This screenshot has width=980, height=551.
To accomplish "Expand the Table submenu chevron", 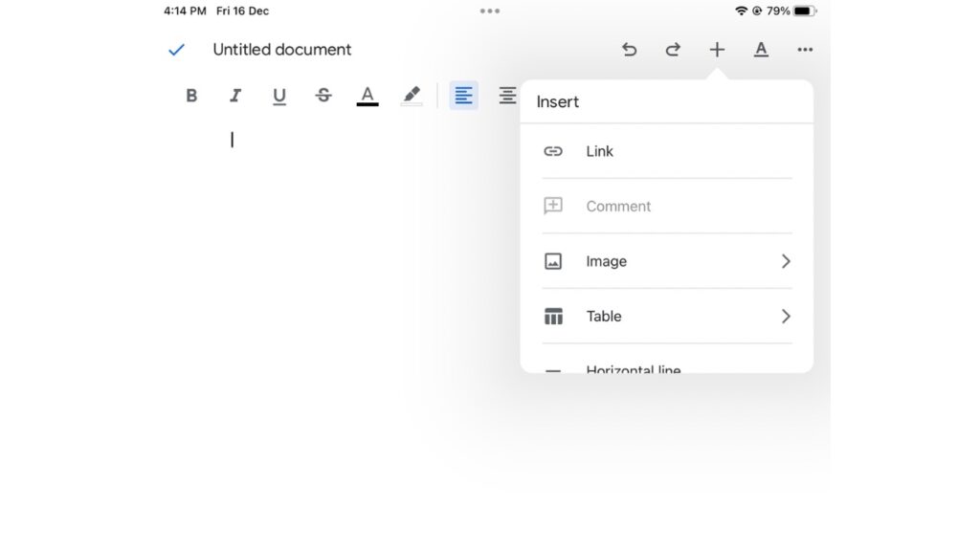I will (x=786, y=317).
